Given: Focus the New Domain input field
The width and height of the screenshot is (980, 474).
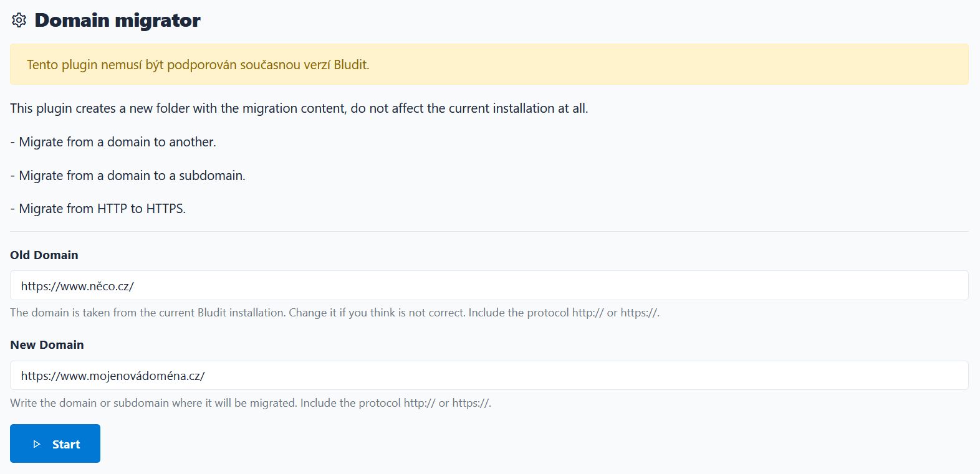Looking at the screenshot, I should pos(489,375).
